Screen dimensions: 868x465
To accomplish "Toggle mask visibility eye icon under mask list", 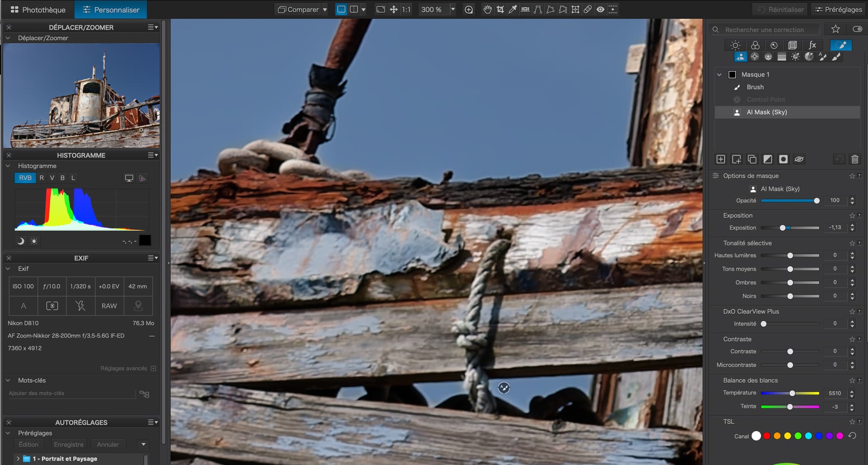I will (x=799, y=159).
